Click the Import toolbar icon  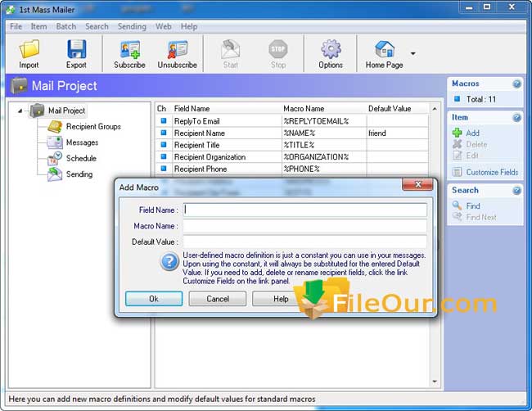[x=29, y=49]
